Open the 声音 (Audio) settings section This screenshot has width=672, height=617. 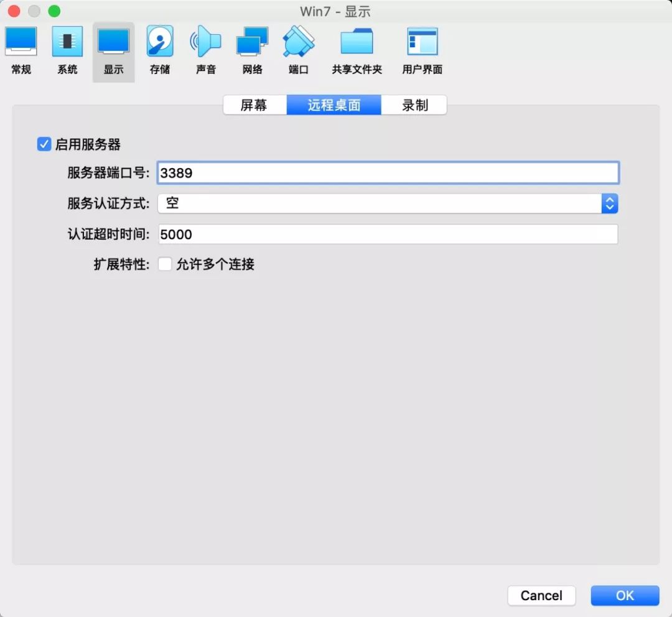206,50
